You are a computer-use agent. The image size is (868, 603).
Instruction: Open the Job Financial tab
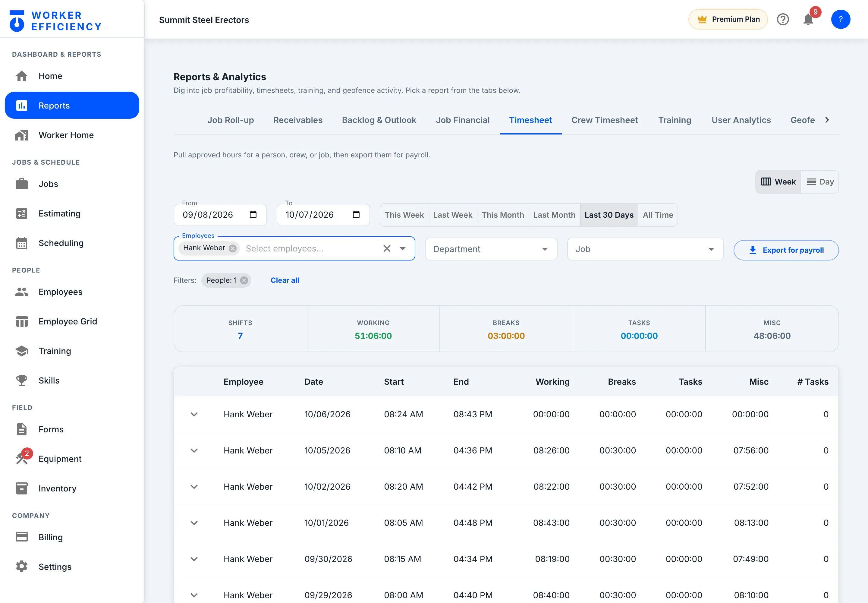pos(462,120)
